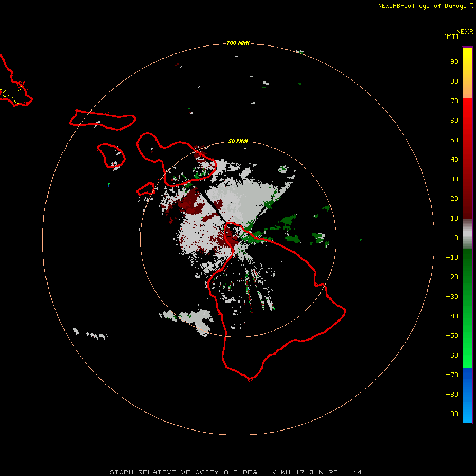Click the -60 scale value

click(452, 355)
